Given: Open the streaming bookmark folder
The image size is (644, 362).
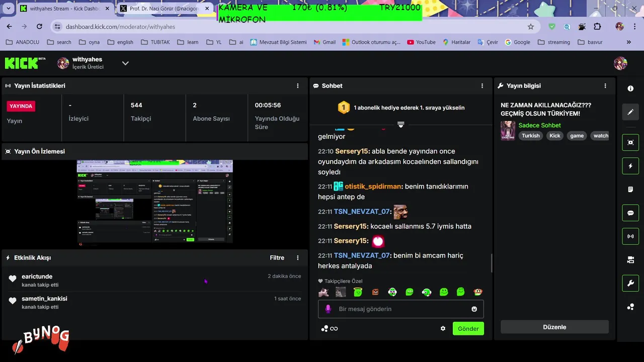Looking at the screenshot, I should pos(553,42).
